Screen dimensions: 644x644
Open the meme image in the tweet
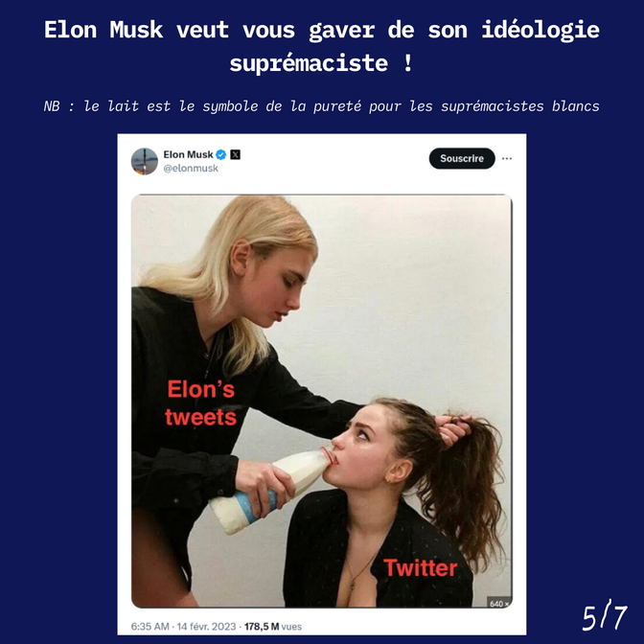click(x=322, y=401)
